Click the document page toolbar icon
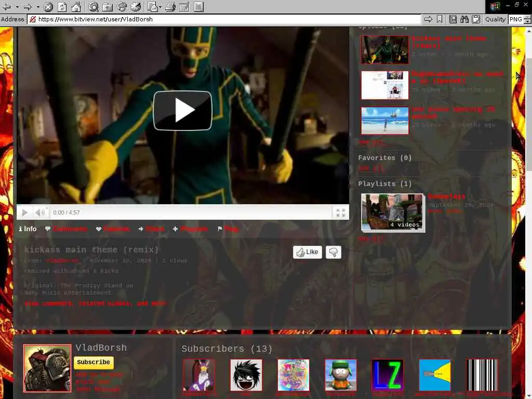 point(199,6)
